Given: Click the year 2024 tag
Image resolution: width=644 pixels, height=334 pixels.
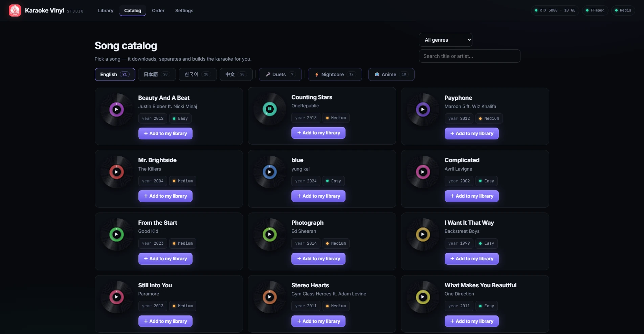Looking at the screenshot, I should pyautogui.click(x=306, y=181).
